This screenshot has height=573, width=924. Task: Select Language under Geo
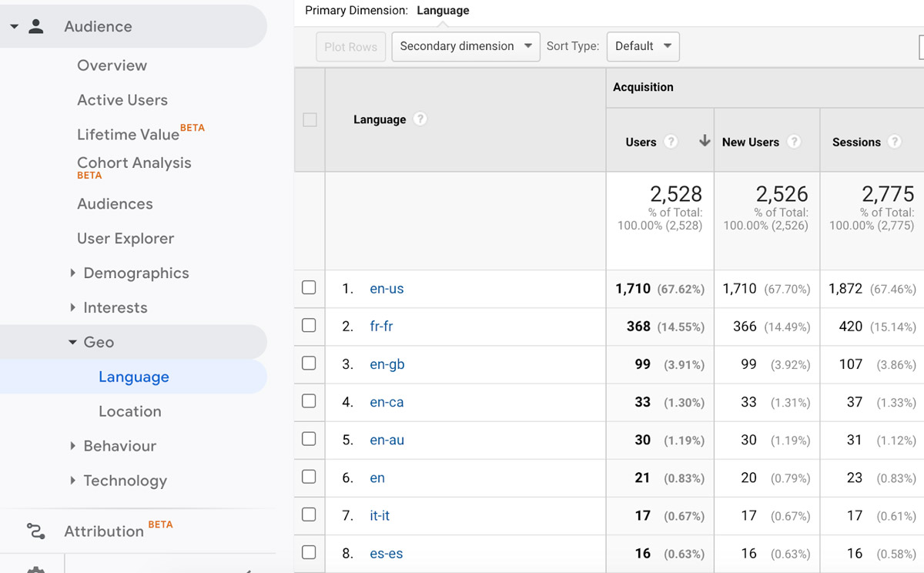[x=134, y=377]
